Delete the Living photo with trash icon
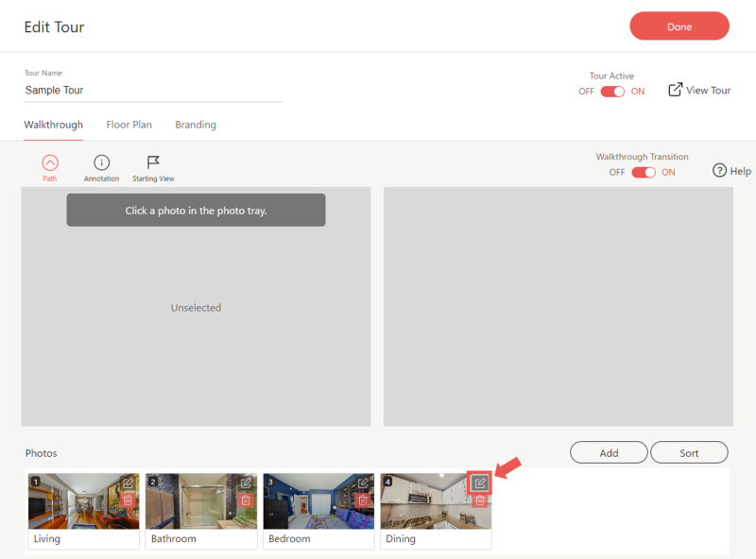The width and height of the screenshot is (756, 559). pyautogui.click(x=129, y=500)
